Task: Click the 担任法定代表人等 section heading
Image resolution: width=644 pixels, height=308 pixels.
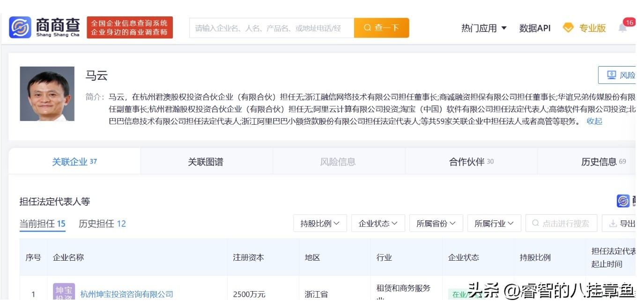Action: (x=55, y=202)
